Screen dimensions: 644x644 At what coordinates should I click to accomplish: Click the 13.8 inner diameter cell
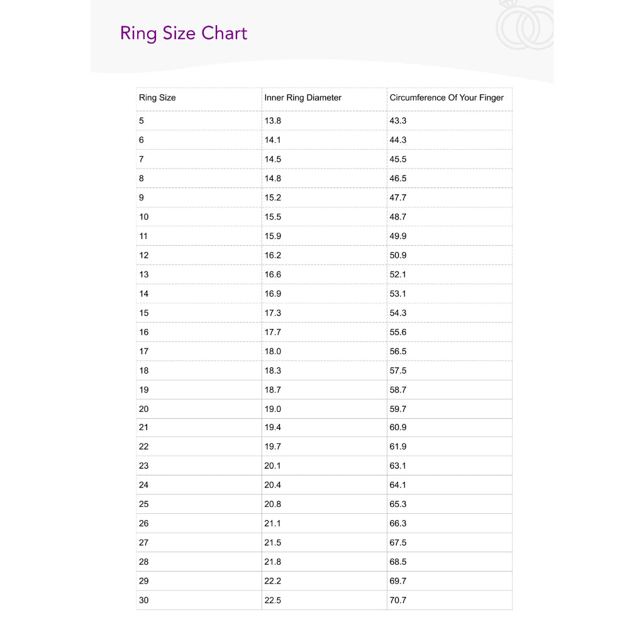(273, 121)
